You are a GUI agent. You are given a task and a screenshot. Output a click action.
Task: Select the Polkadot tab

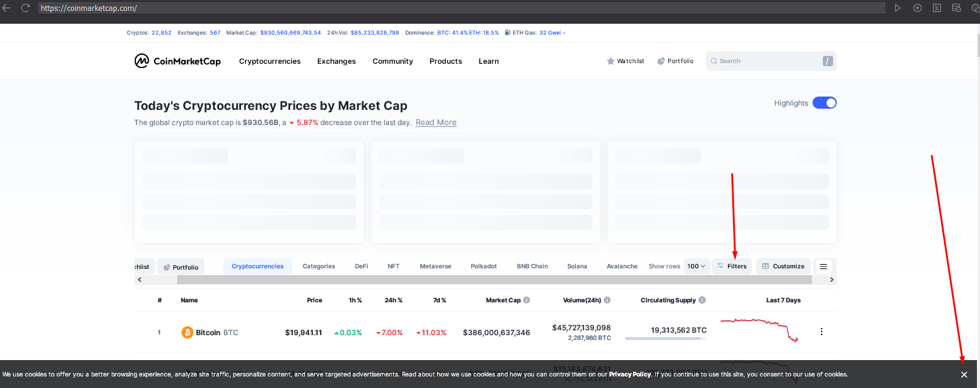(484, 267)
